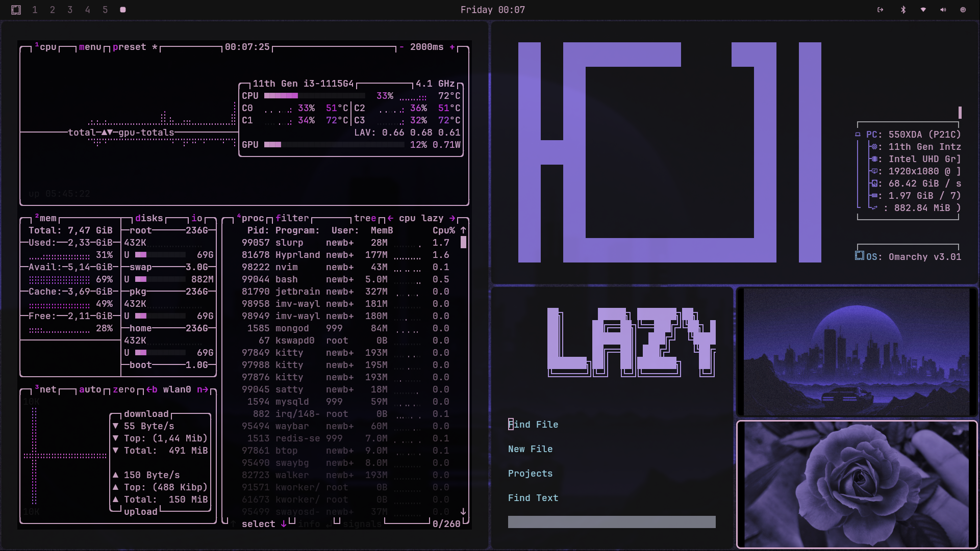Open Projects from the dashboard menu
The height and width of the screenshot is (551, 980).
(x=530, y=474)
